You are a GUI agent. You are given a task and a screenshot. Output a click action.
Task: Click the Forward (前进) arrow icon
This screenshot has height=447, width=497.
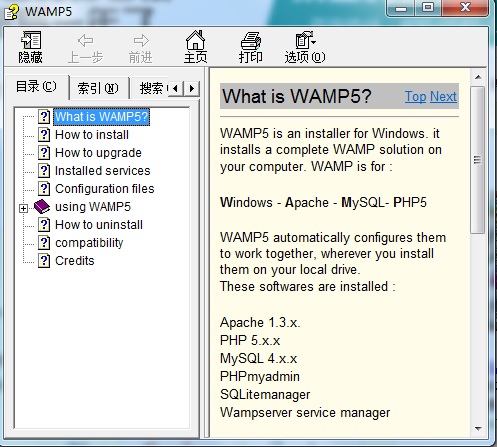[141, 41]
